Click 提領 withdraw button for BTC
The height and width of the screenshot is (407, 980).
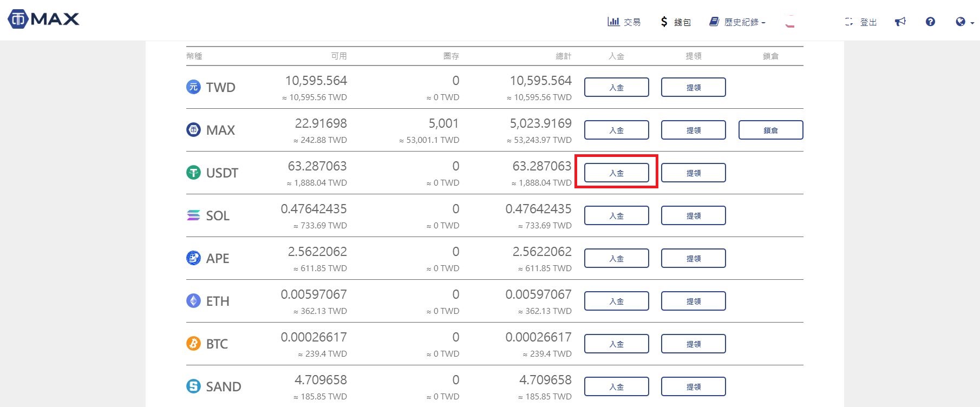tap(694, 344)
